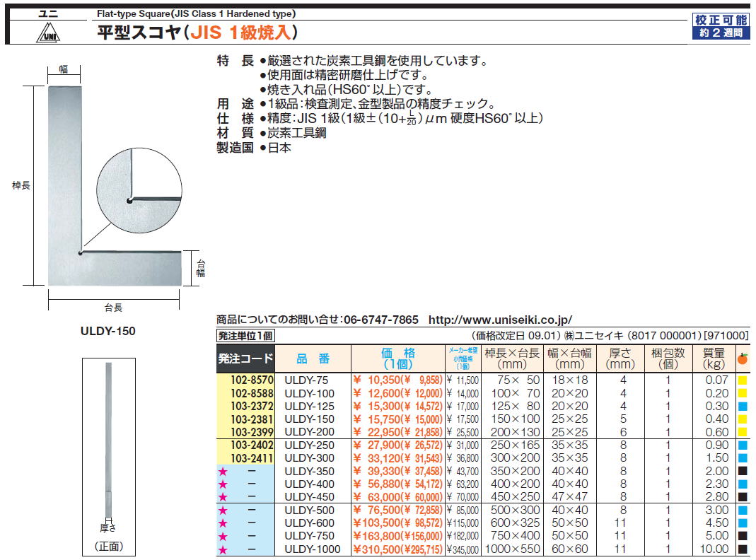Select the 厚さ (mm) column header
The width and height of the screenshot is (756, 560).
(x=620, y=358)
